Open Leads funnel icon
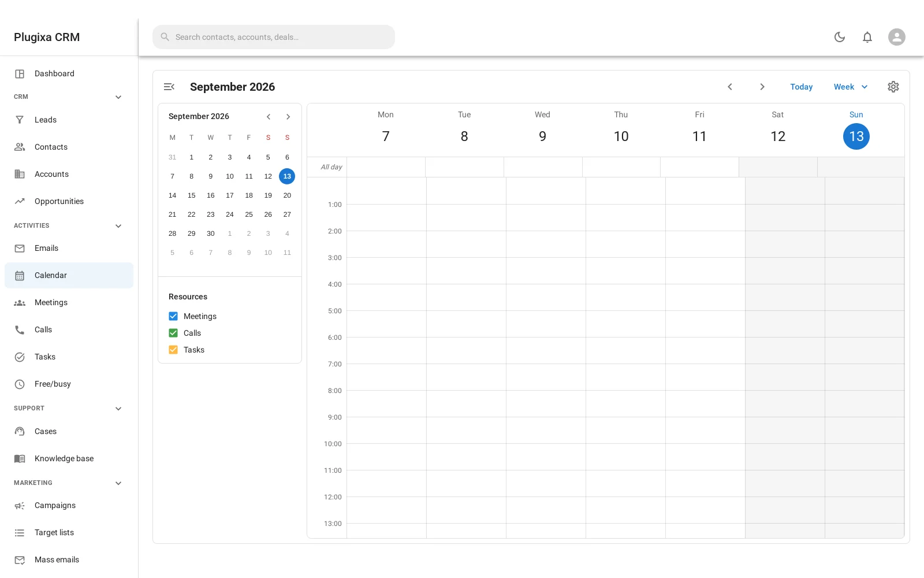Image resolution: width=924 pixels, height=578 pixels. 20,120
